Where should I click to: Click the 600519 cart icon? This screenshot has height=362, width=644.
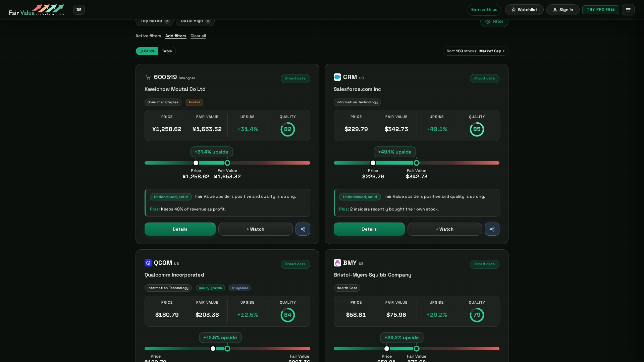coord(148,77)
